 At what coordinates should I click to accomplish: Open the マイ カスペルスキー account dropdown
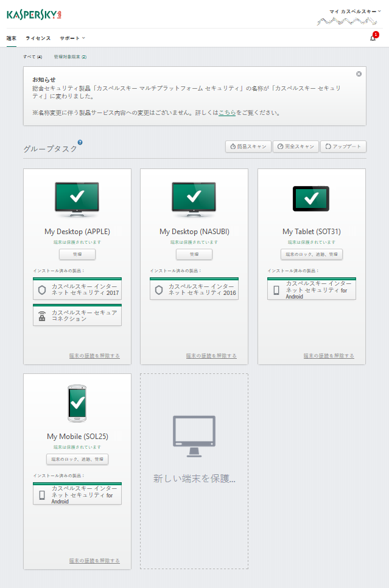(355, 11)
